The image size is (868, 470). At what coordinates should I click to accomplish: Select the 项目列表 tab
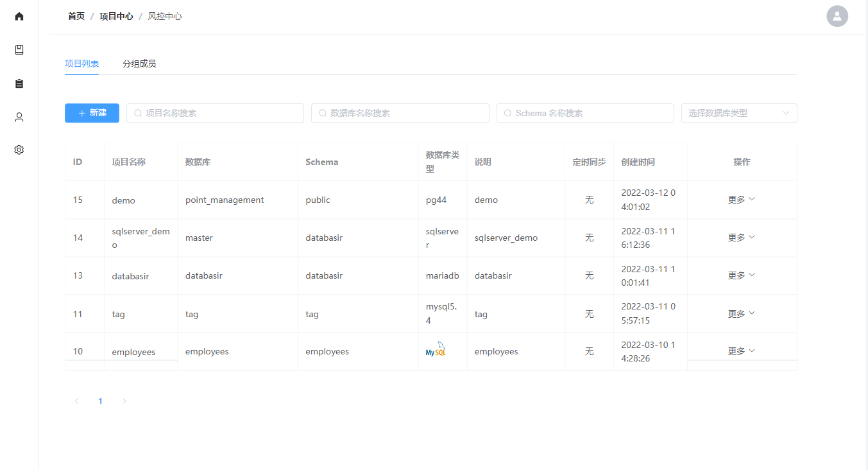pyautogui.click(x=81, y=64)
